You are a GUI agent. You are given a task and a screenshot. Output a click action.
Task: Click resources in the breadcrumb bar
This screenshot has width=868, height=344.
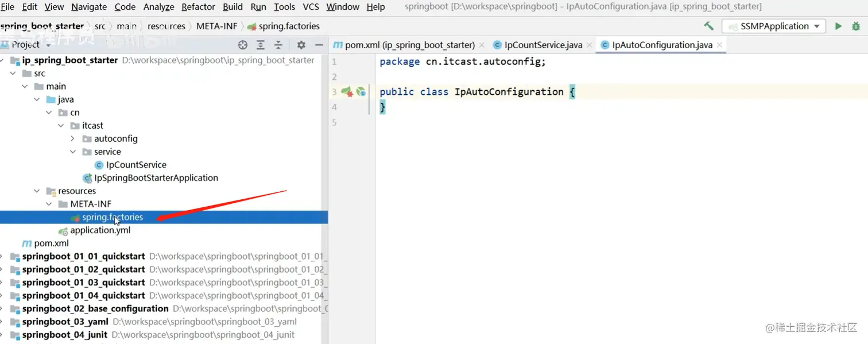[166, 26]
